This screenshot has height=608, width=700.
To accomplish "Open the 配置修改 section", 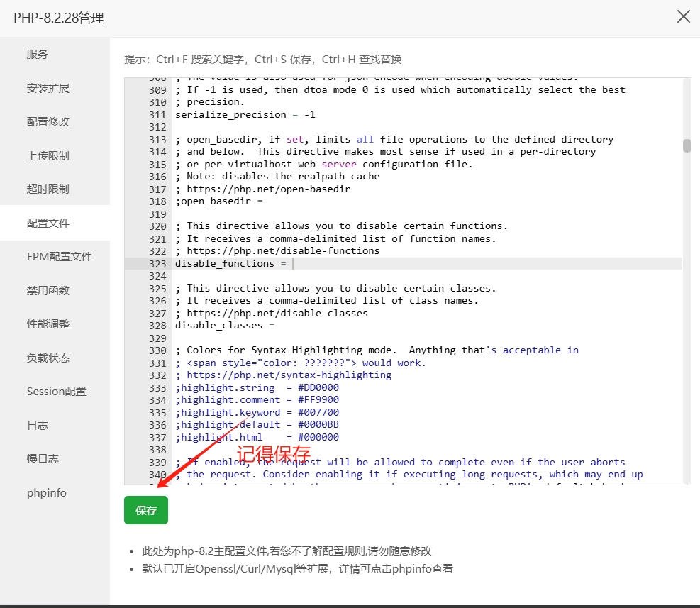I will click(48, 122).
